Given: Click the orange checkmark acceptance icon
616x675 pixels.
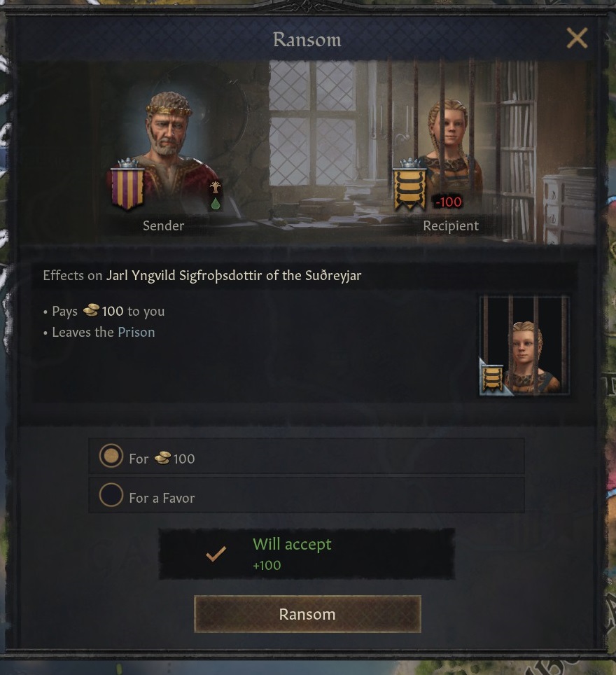Looking at the screenshot, I should pyautogui.click(x=216, y=554).
